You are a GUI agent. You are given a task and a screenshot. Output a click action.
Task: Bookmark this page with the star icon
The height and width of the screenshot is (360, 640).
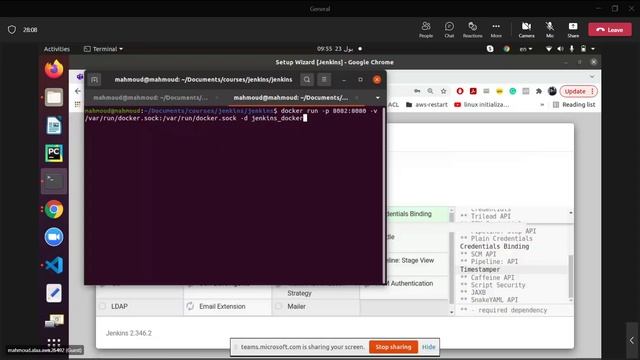point(444,91)
